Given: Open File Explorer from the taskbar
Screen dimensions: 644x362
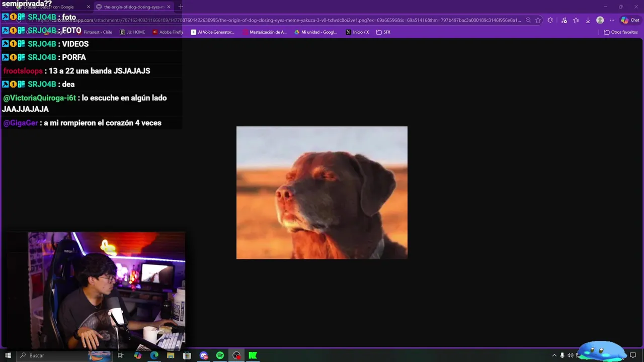Looking at the screenshot, I should (171, 355).
